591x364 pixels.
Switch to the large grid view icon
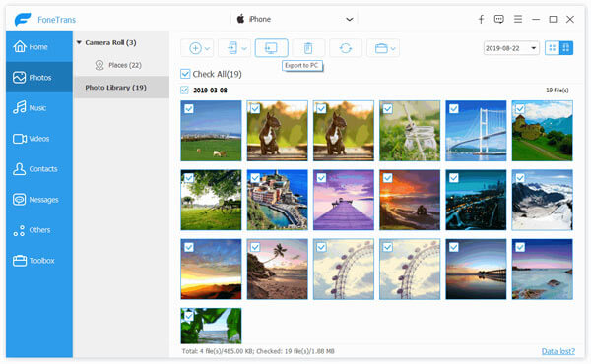coord(565,48)
